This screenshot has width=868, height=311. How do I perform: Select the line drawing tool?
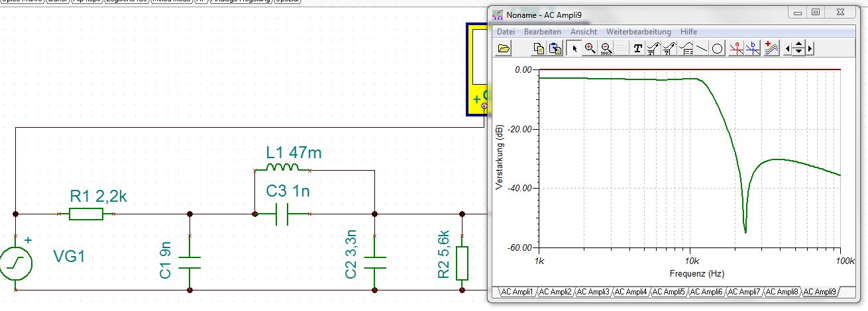point(701,48)
